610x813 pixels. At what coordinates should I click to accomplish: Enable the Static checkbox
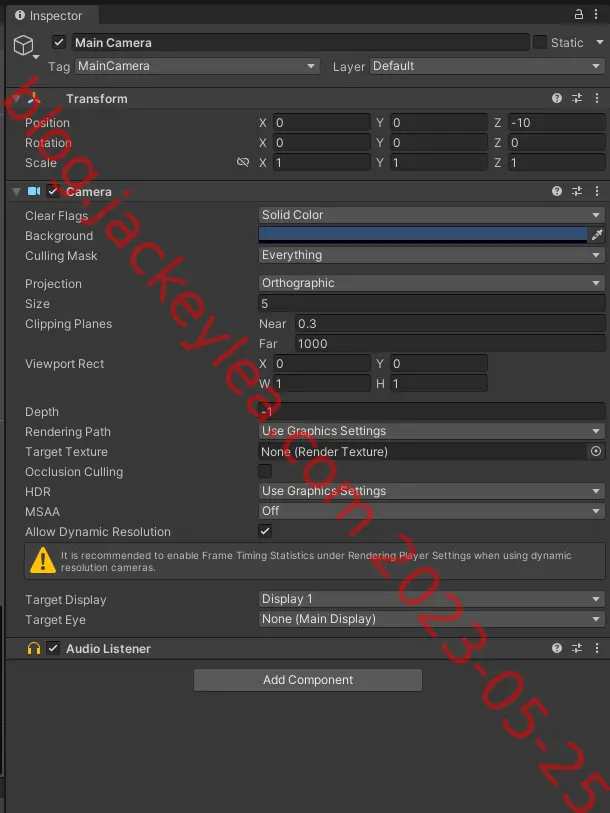pos(540,43)
